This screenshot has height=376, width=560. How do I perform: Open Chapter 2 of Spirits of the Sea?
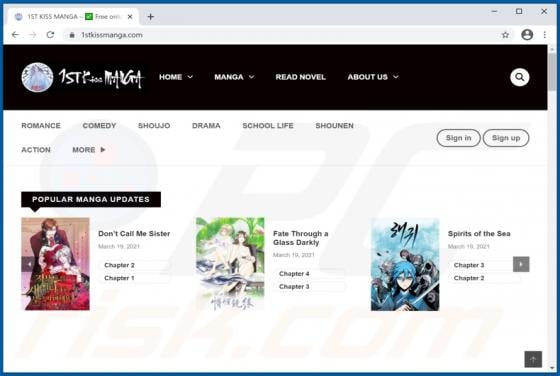point(469,278)
